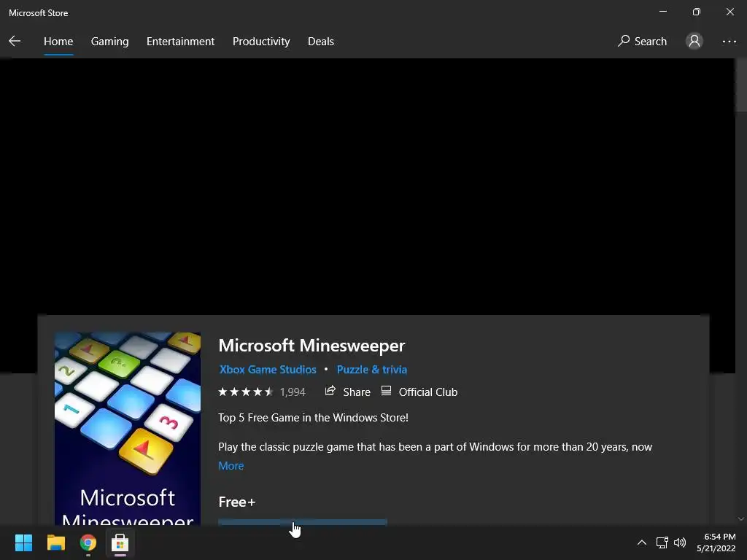Click the Microsoft Minesweeper title text

(311, 345)
